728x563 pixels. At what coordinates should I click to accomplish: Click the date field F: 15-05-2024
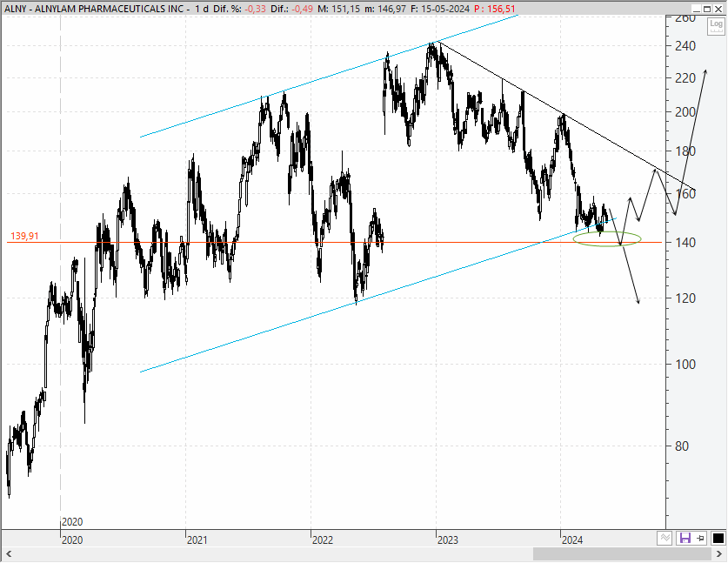440,9
